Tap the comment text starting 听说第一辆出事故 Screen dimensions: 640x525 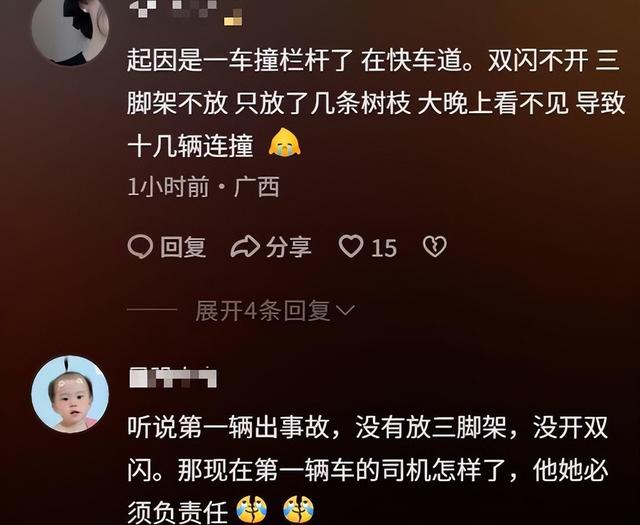[367, 470]
